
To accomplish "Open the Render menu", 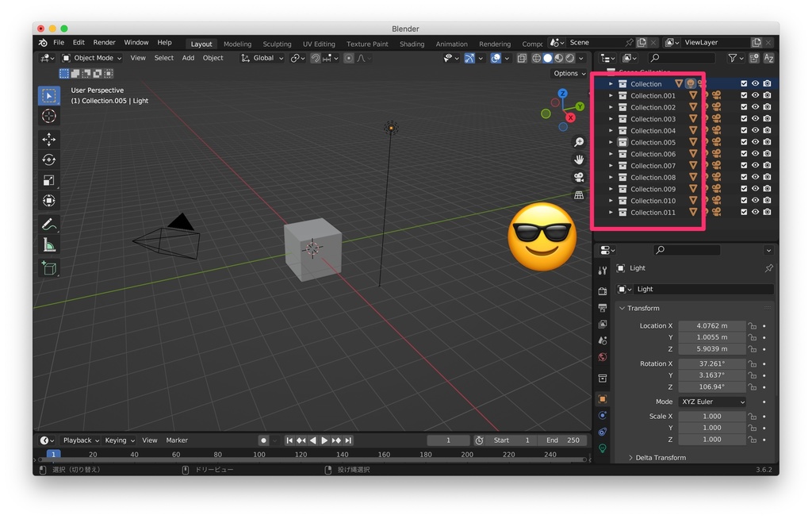I will (x=104, y=43).
